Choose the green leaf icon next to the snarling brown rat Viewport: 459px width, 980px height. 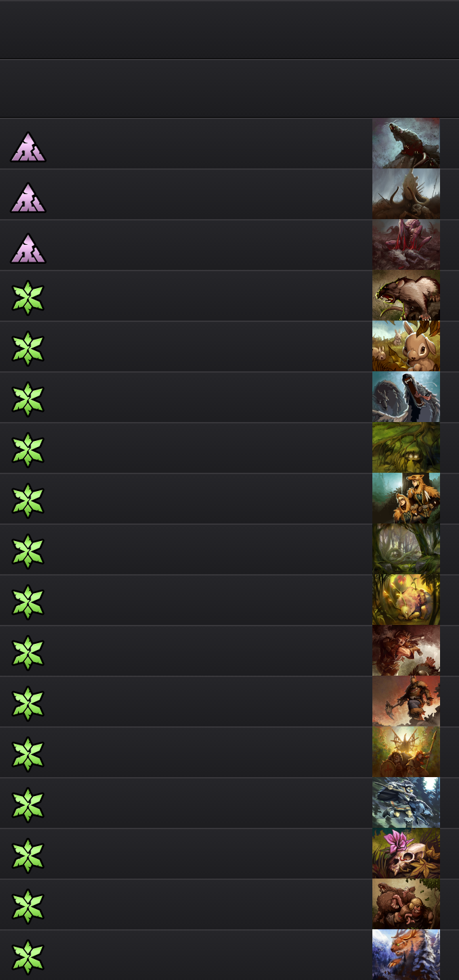click(28, 298)
